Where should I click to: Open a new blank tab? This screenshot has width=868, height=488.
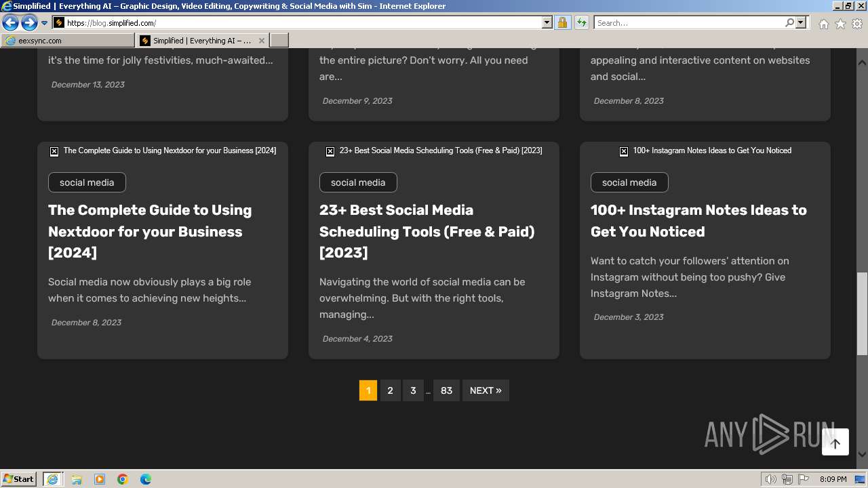[279, 41]
